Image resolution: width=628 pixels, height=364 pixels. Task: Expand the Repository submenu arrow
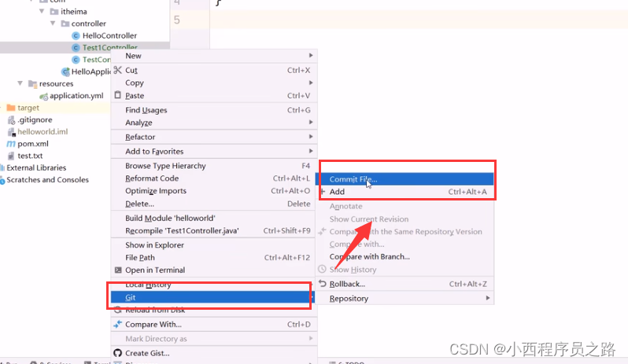[488, 298]
